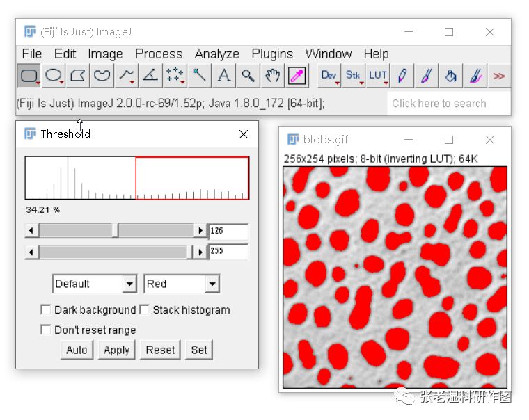The width and height of the screenshot is (529, 420).
Task: Minimize the blobs.gif window
Action: (409, 140)
